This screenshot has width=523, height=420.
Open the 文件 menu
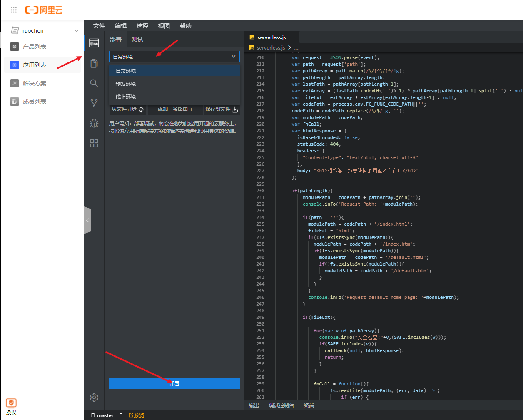click(99, 26)
